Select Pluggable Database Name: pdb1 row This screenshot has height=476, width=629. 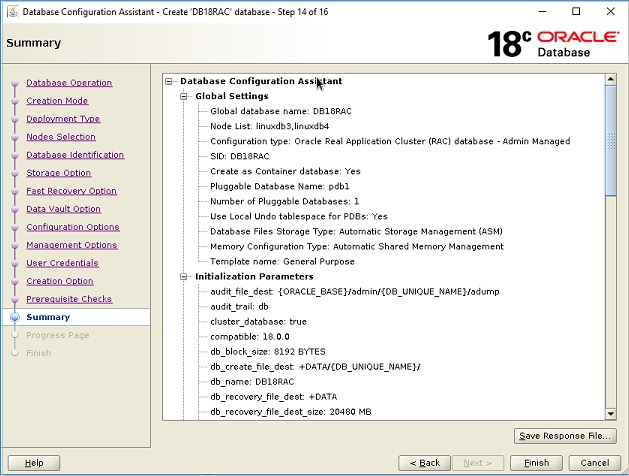click(280, 186)
